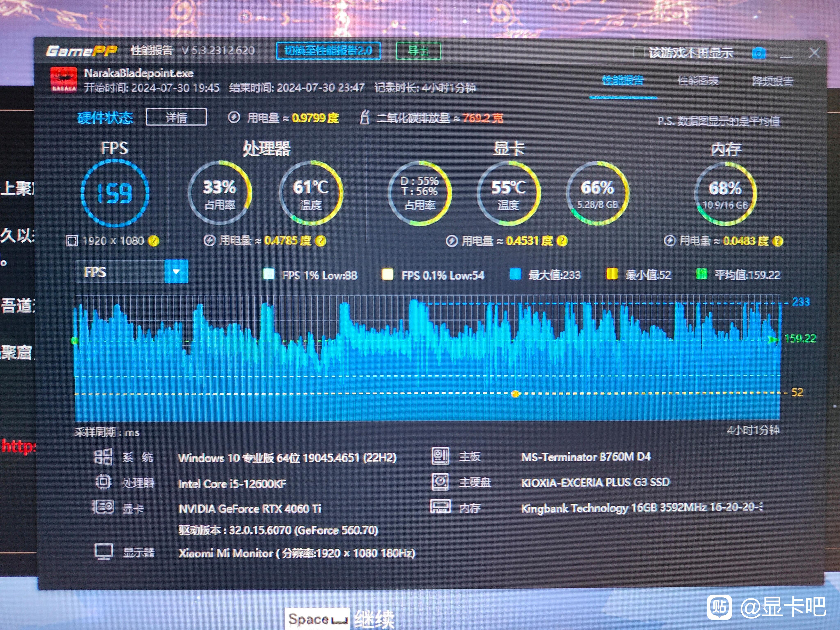Click the GPU 55℃ temperature gauge
840x630 pixels.
(508, 193)
